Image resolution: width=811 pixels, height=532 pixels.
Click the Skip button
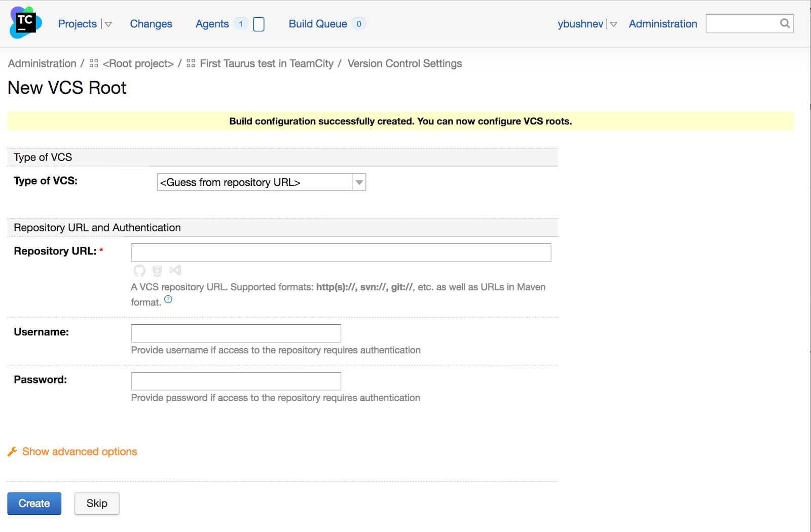coord(97,503)
